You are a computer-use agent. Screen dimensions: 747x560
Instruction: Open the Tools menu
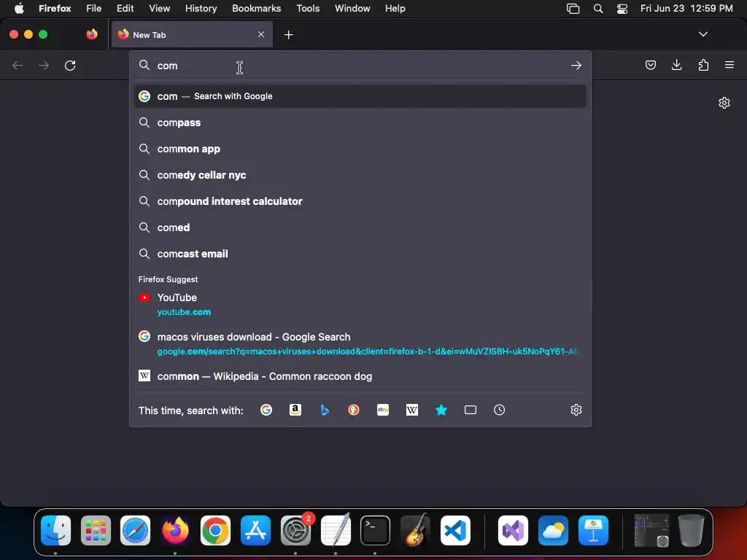pos(308,9)
